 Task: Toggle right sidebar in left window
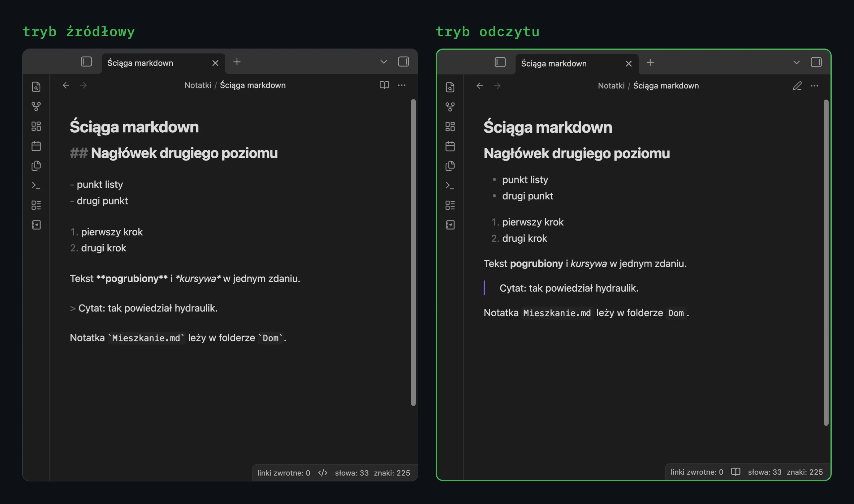pos(403,62)
